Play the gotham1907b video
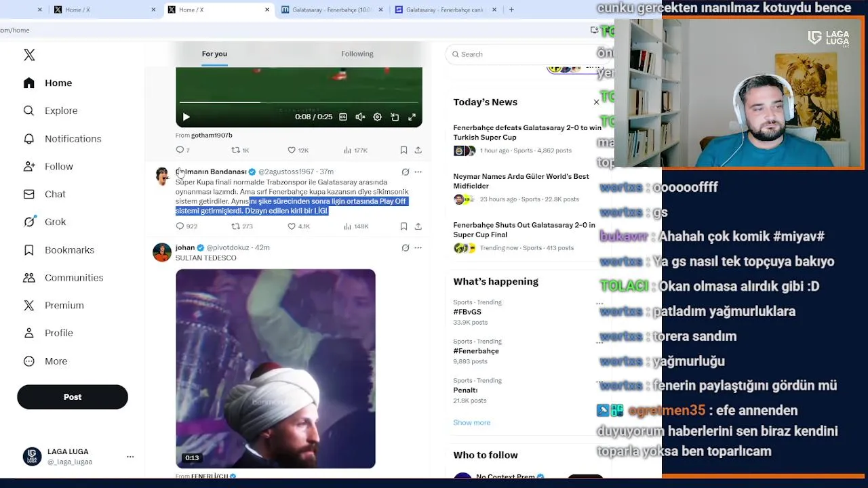This screenshot has height=488, width=868. pos(186,117)
